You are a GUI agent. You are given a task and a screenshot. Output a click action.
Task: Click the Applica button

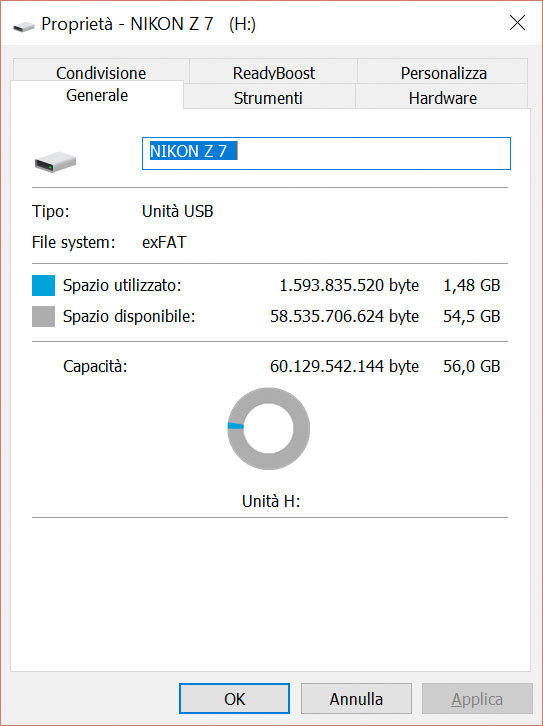tap(477, 698)
